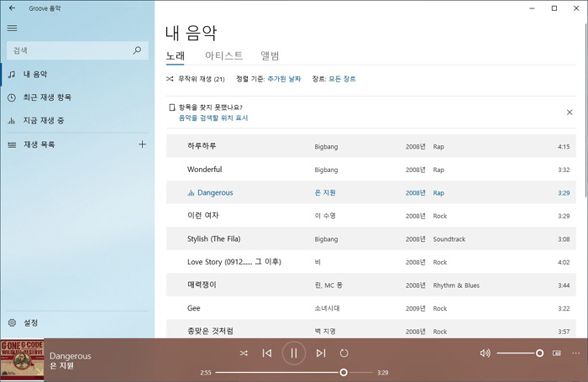This screenshot has width=588, height=382.
Task: Toggle repeat in the player bar
Action: pyautogui.click(x=344, y=353)
